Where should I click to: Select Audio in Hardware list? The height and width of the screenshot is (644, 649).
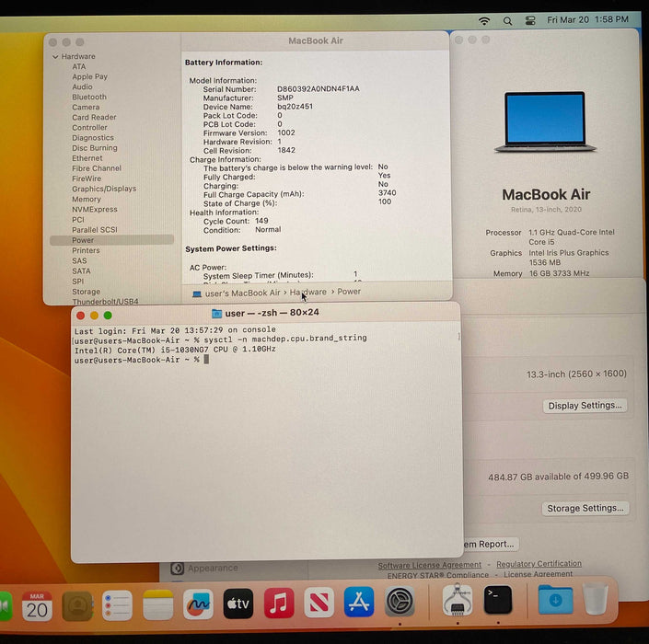(x=82, y=86)
